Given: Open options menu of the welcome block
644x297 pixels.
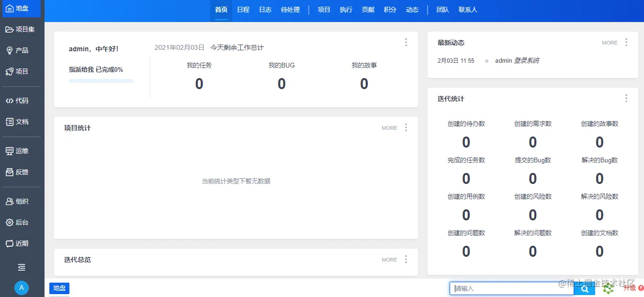Looking at the screenshot, I should tap(406, 42).
